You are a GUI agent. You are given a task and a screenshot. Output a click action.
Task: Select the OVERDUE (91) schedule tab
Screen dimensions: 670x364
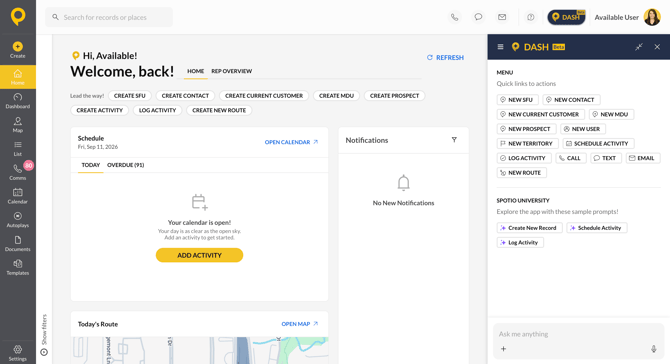tap(126, 165)
